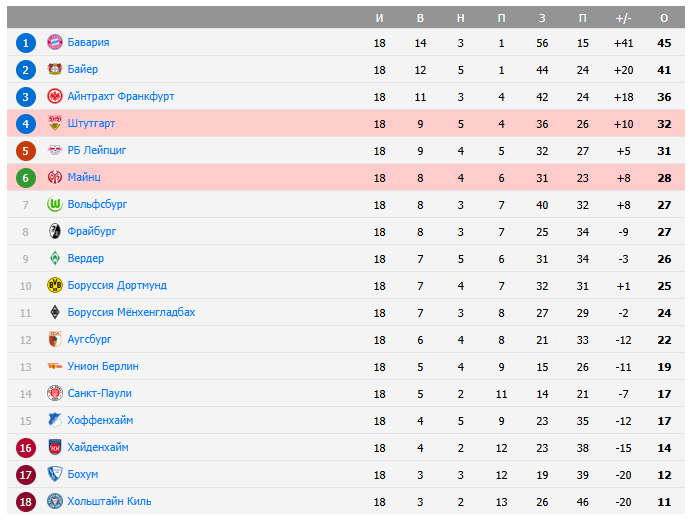Click the St. Pauli club logo
The image size is (691, 525).
(x=55, y=394)
